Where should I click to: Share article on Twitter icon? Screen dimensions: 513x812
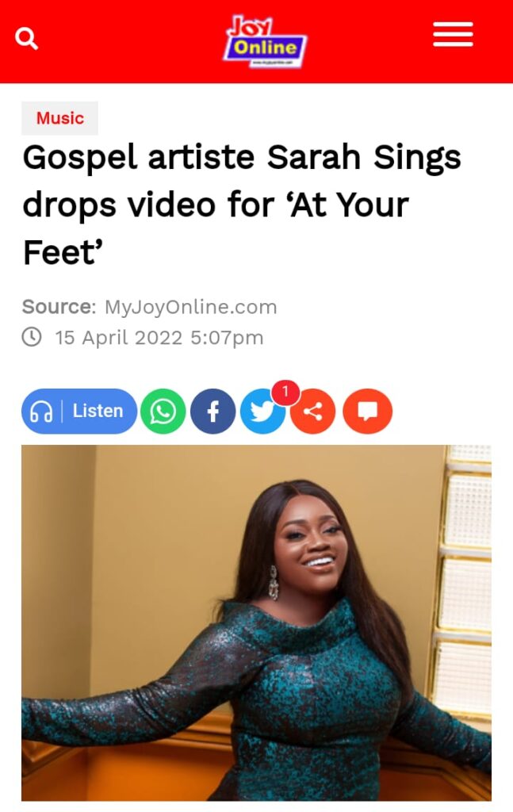[262, 412]
